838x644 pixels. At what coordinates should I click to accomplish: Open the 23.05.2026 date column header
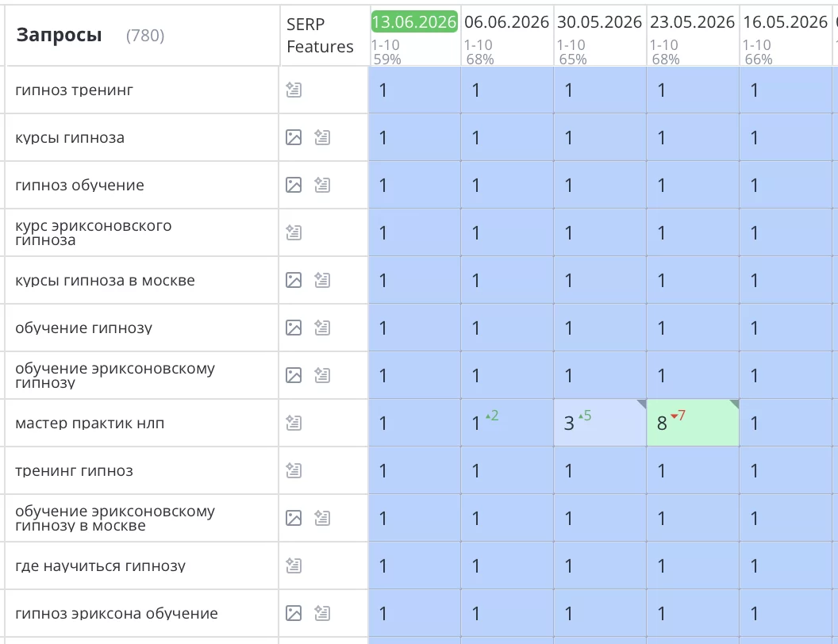(x=692, y=22)
